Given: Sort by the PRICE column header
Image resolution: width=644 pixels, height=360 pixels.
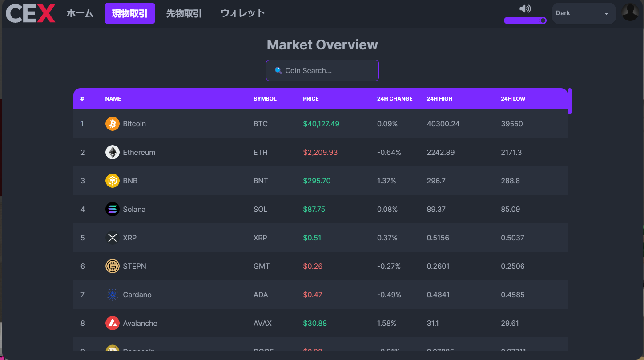Looking at the screenshot, I should coord(311,99).
